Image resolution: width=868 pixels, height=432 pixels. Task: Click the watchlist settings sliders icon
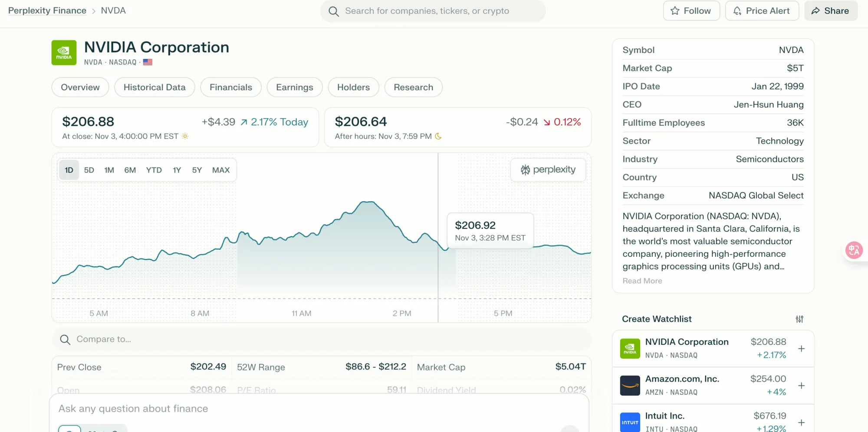coord(799,319)
